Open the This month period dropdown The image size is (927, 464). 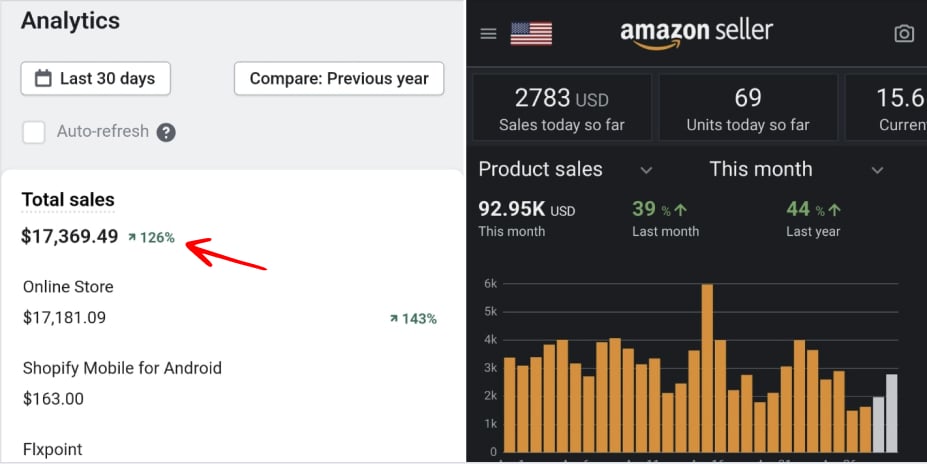877,170
